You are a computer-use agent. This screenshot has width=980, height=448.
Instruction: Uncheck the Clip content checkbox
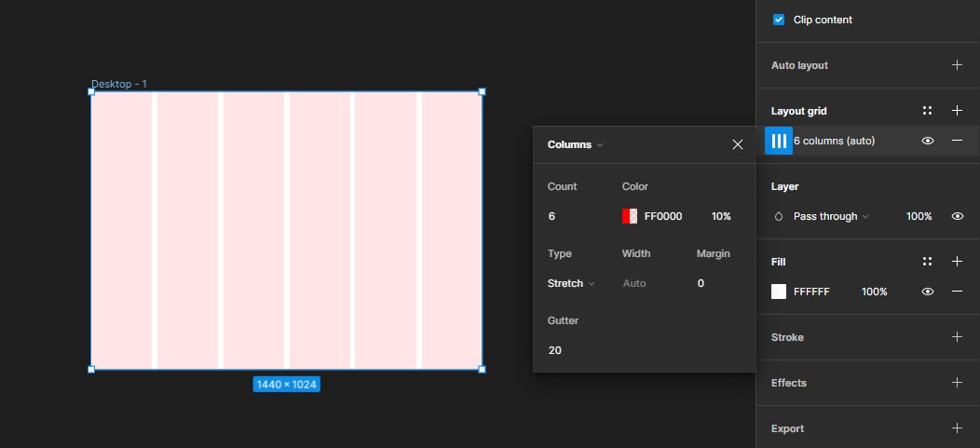[779, 20]
